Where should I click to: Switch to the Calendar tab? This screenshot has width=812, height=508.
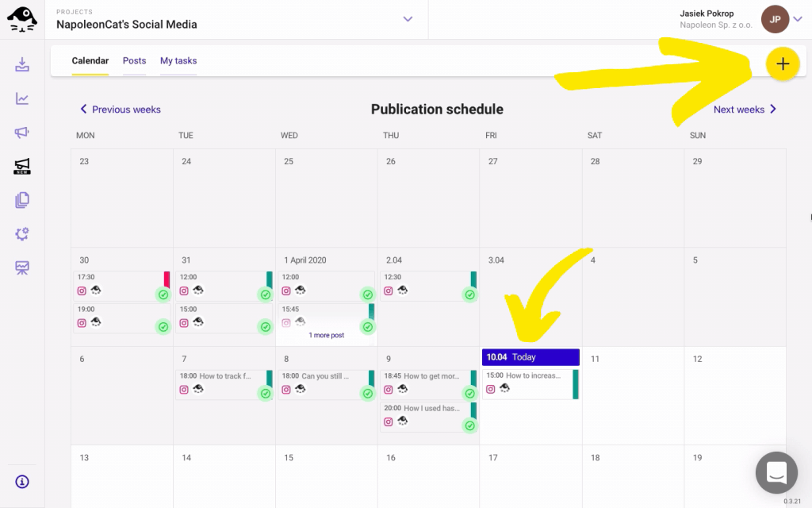point(90,60)
